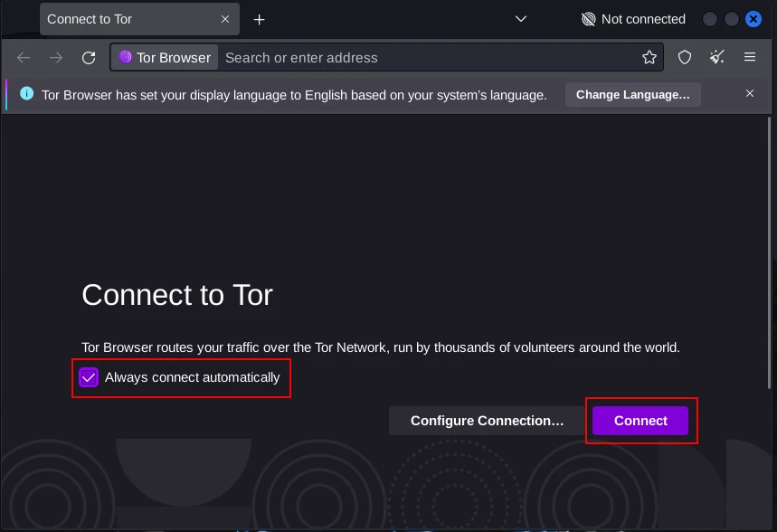Bookmark this page with the star icon
The image size is (777, 532).
pyautogui.click(x=649, y=58)
